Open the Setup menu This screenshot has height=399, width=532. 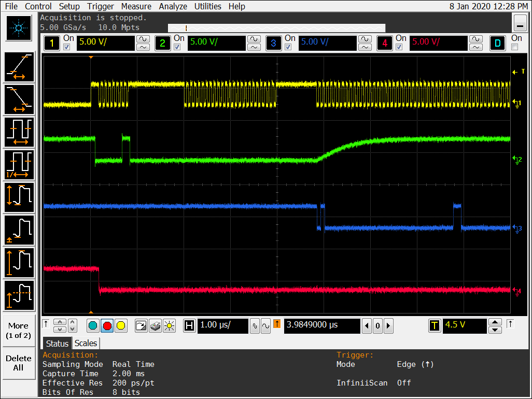[69, 6]
